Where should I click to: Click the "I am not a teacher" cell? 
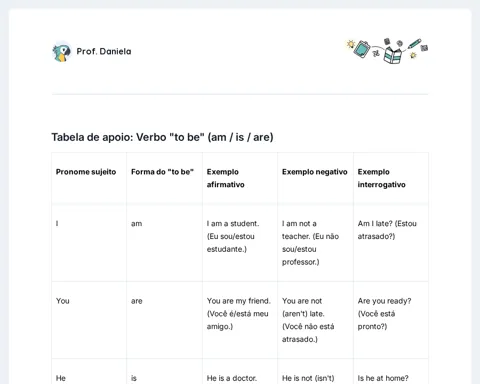tap(315, 243)
